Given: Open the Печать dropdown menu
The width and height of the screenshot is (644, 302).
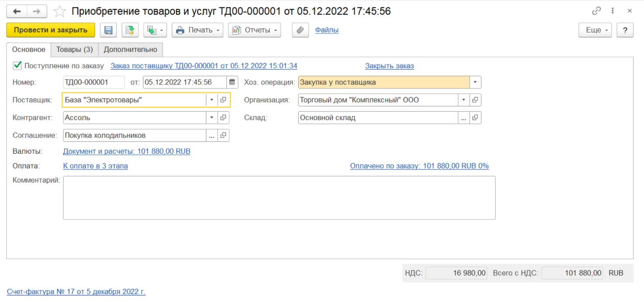Looking at the screenshot, I should [x=197, y=30].
